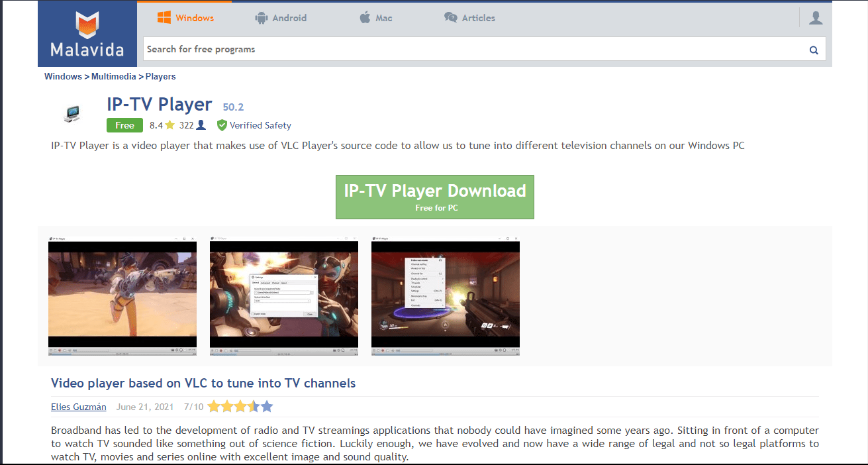Open the third screenshot with context menu

446,296
